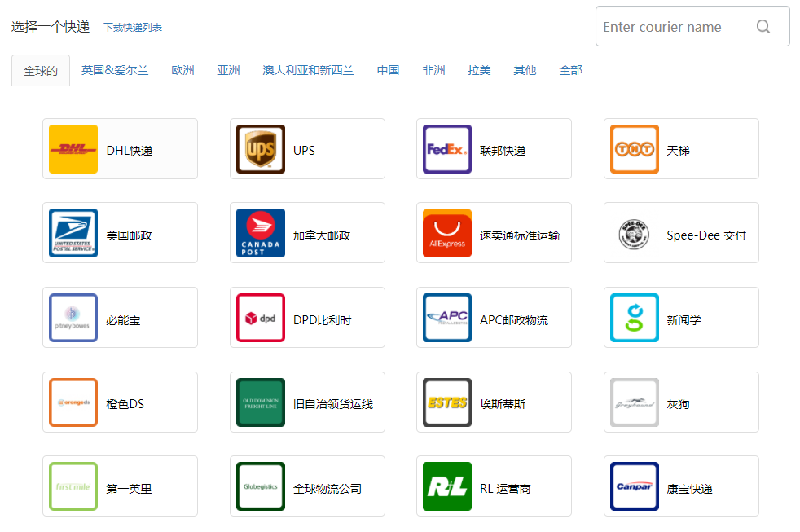The image size is (800, 532).
Task: Choose the orangeds logo icon
Action: pos(73,402)
